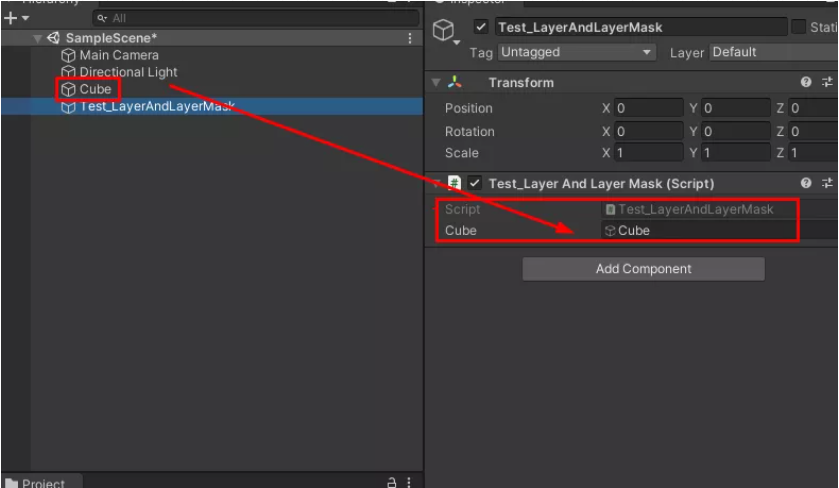Edit the object name field Test_LayerAndLayerMask
This screenshot has width=839, height=488.
641,27
